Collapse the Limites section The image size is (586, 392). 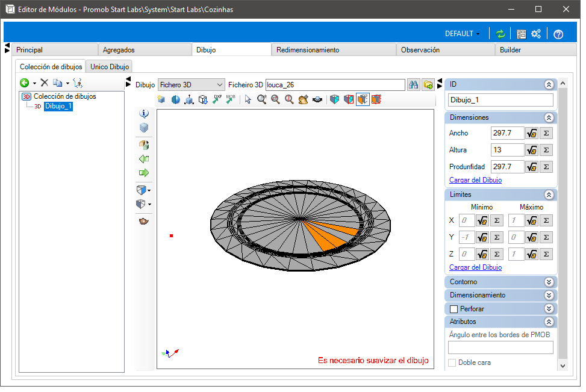pos(549,194)
